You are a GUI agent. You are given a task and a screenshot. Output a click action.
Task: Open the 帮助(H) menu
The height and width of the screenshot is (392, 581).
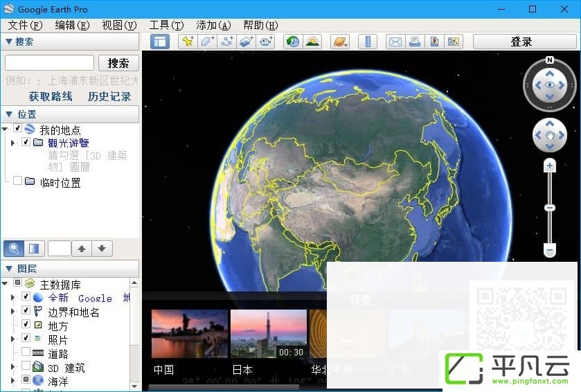(260, 25)
